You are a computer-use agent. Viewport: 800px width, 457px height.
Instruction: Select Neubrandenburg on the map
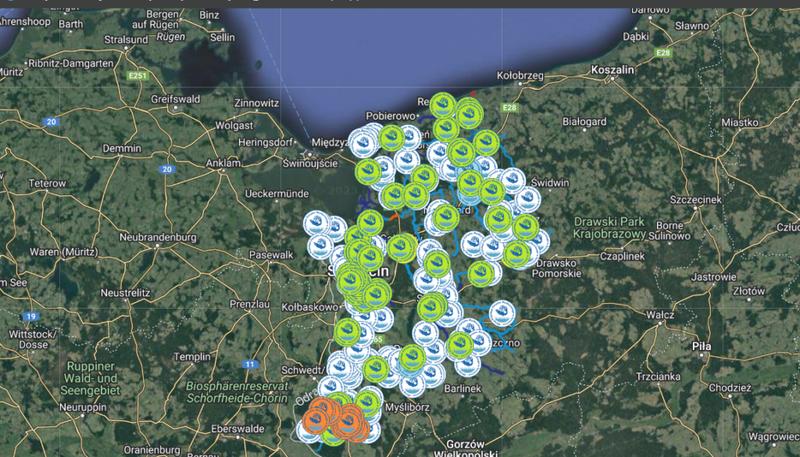(x=158, y=237)
